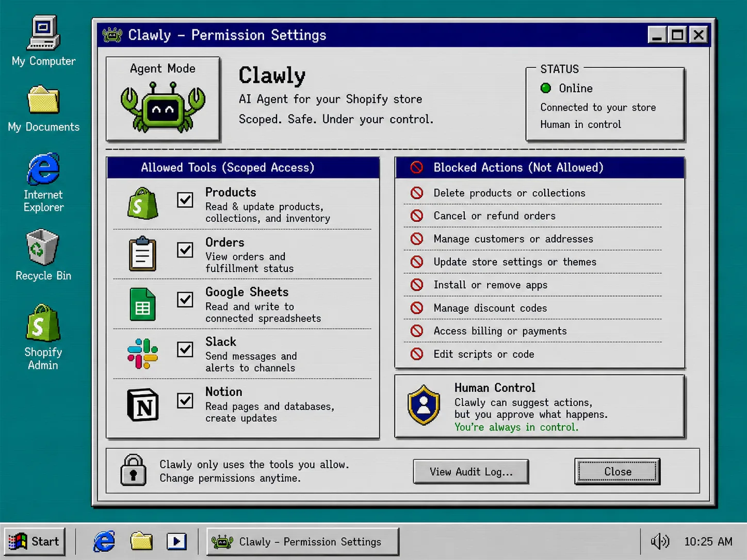Click the "Manage discount codes" text

pos(490,308)
